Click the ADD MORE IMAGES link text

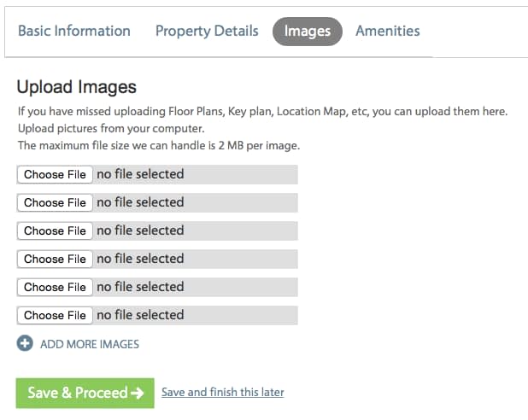90,344
